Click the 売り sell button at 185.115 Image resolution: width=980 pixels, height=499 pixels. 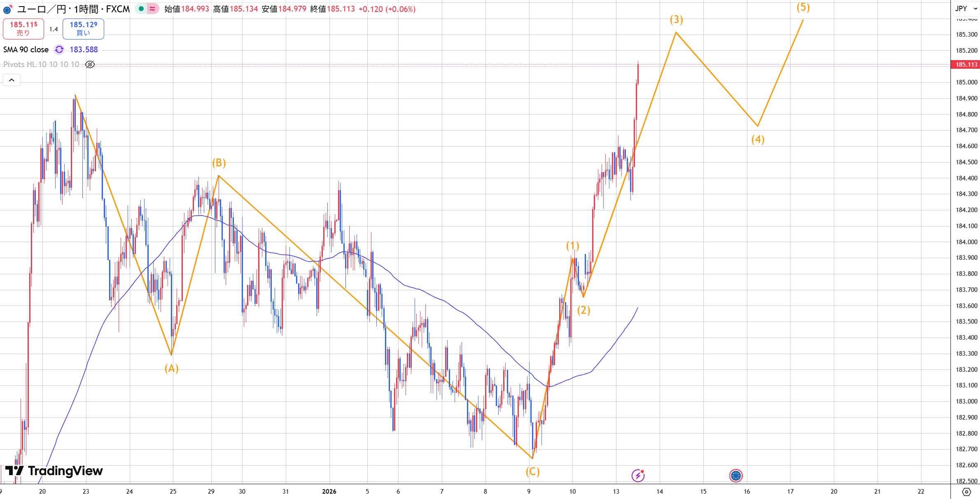pos(23,28)
